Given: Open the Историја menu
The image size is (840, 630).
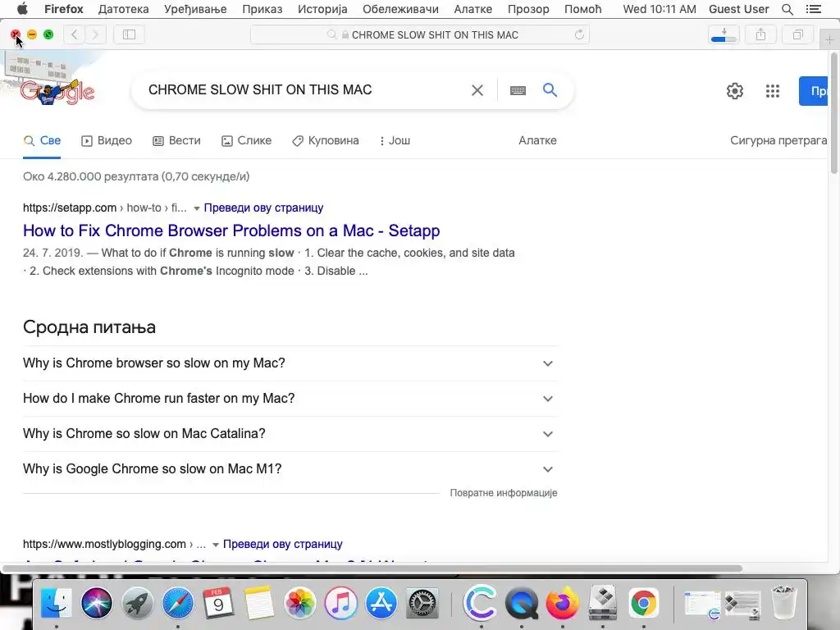Looking at the screenshot, I should click(322, 9).
